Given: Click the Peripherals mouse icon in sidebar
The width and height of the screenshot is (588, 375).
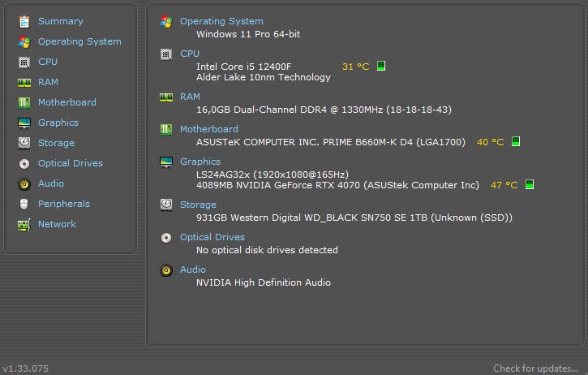Looking at the screenshot, I should (x=24, y=205).
